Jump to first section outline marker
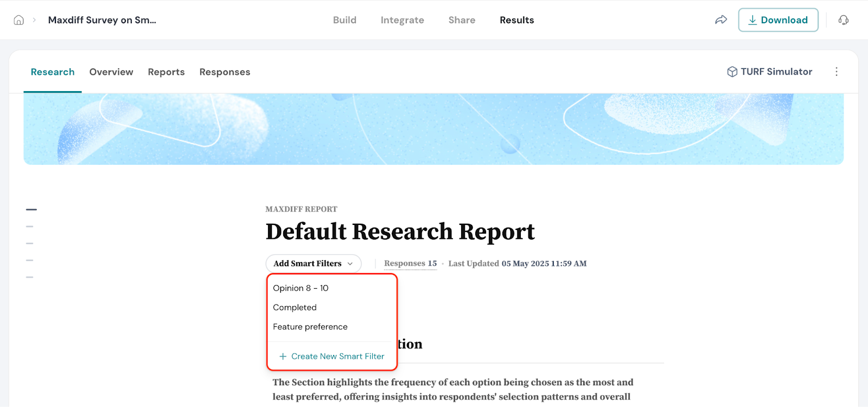 tap(31, 209)
